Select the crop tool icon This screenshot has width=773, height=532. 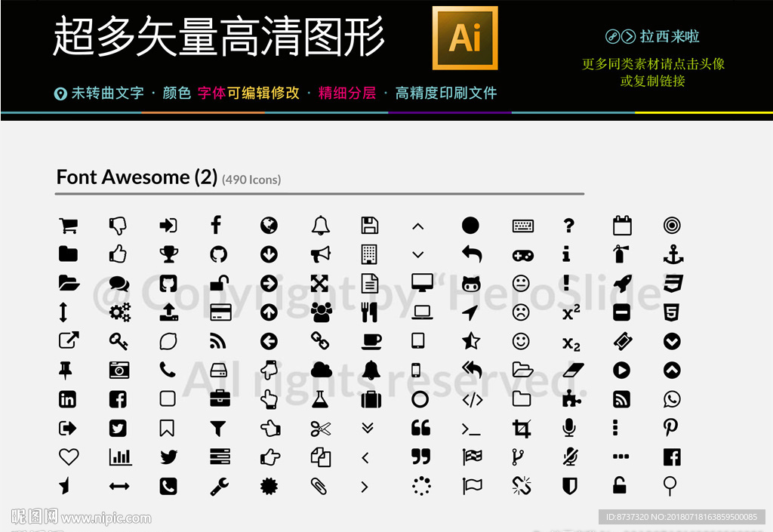pyautogui.click(x=522, y=428)
